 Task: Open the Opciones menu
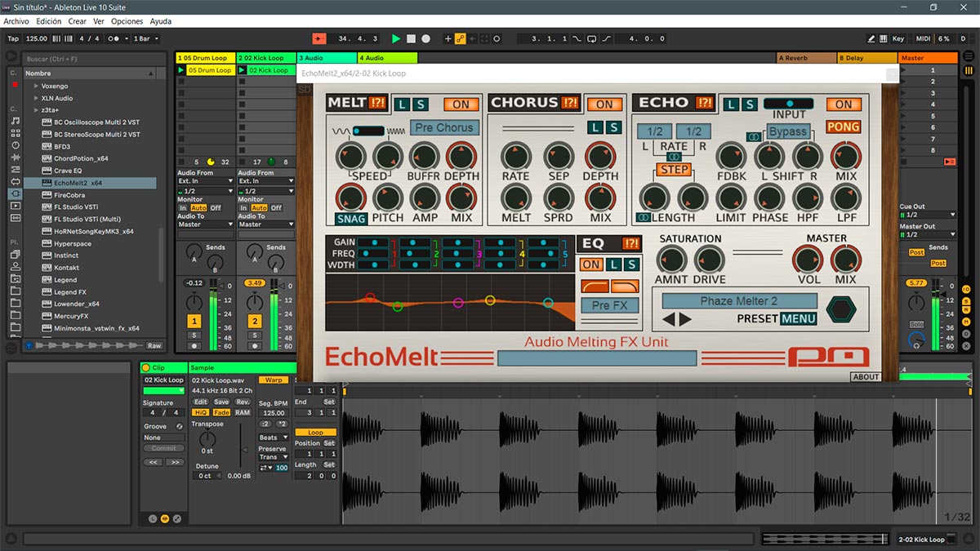click(127, 21)
